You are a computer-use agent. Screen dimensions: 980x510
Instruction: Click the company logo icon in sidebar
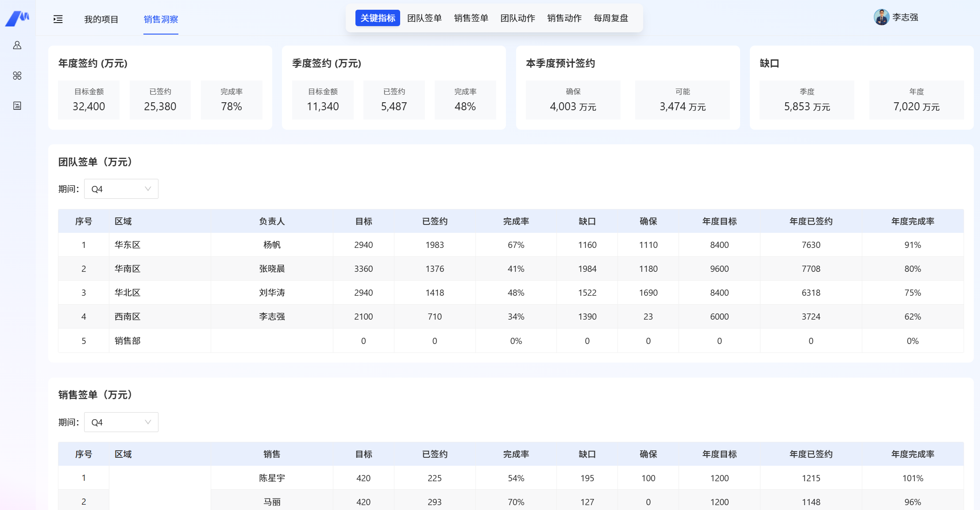[x=17, y=18]
